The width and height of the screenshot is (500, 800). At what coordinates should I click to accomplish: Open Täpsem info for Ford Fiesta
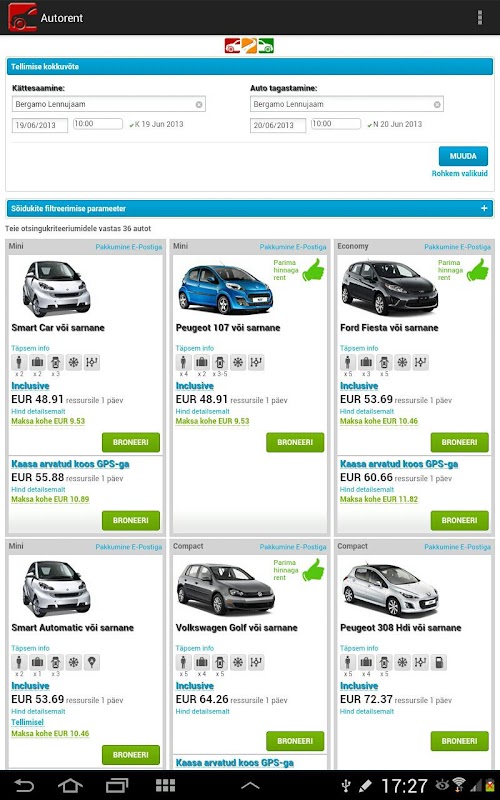click(359, 348)
